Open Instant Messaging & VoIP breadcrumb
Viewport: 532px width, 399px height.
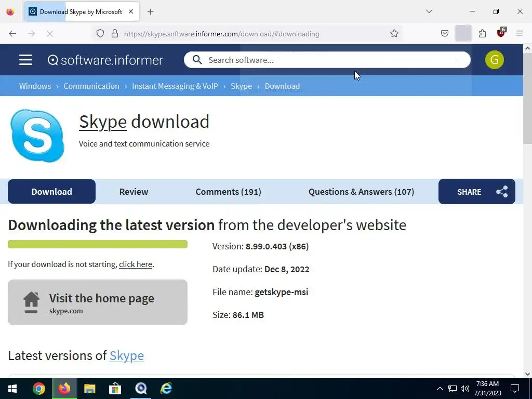point(175,86)
